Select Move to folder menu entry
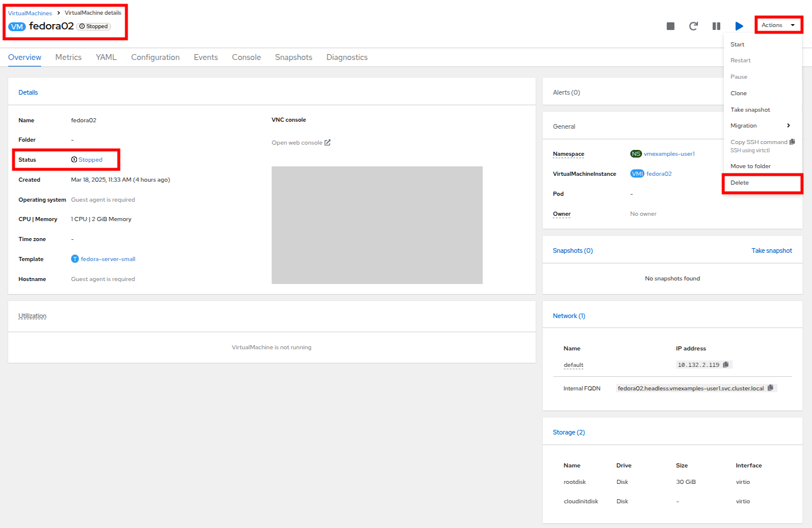The height and width of the screenshot is (528, 812). pyautogui.click(x=750, y=166)
